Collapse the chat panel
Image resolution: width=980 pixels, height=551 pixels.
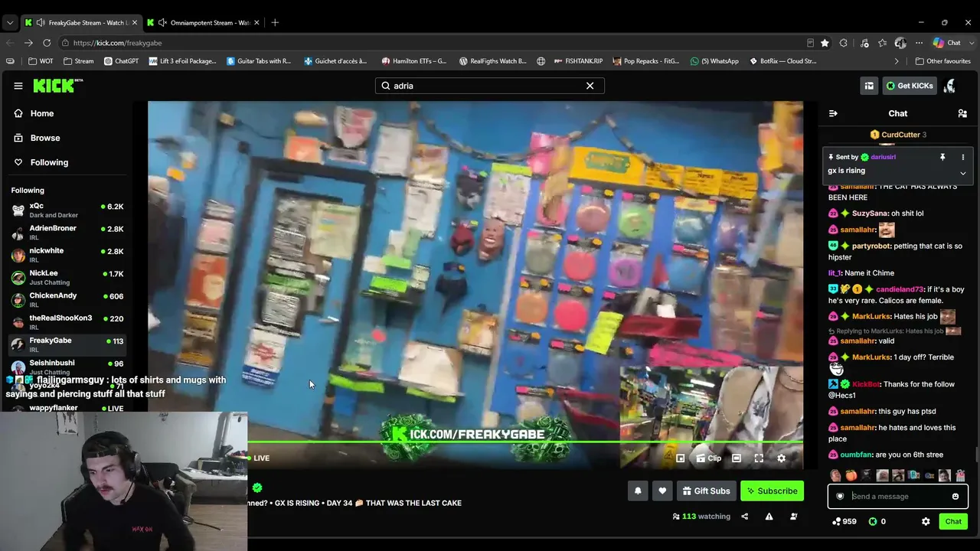[x=833, y=113]
